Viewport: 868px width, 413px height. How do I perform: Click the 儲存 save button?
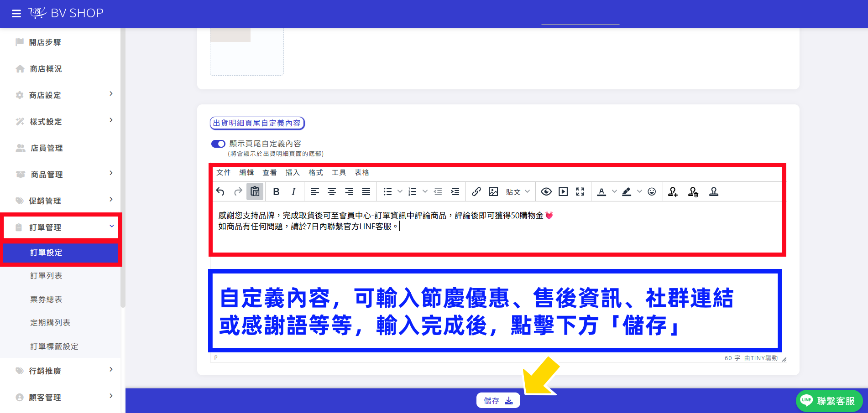pyautogui.click(x=498, y=400)
